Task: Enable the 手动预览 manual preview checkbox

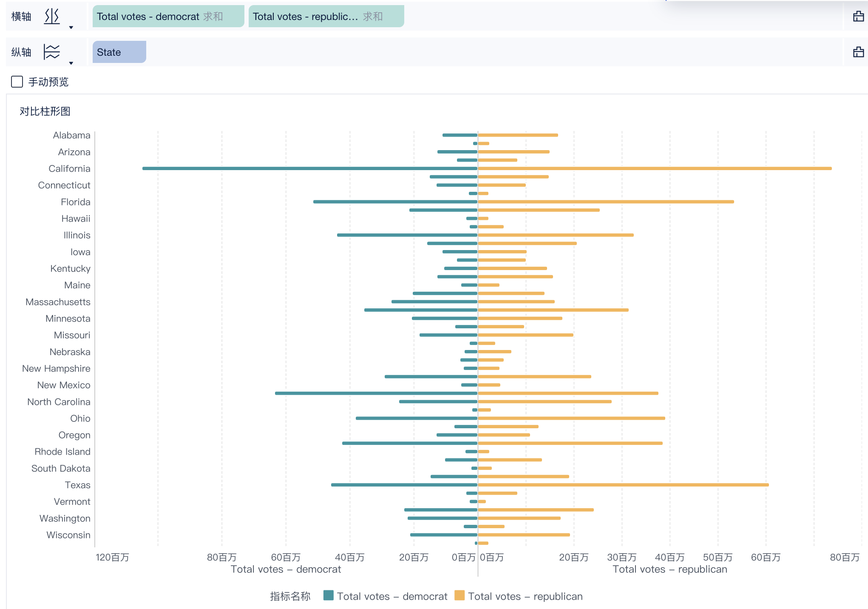Action: (x=17, y=82)
